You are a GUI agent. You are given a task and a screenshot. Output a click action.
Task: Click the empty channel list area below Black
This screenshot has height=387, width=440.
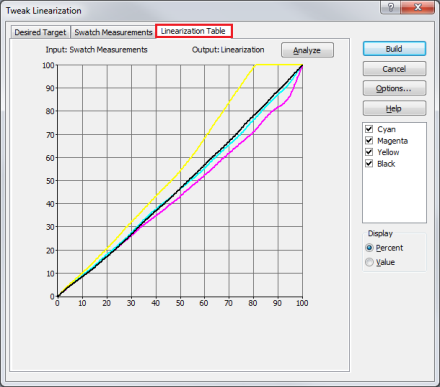tap(394, 195)
